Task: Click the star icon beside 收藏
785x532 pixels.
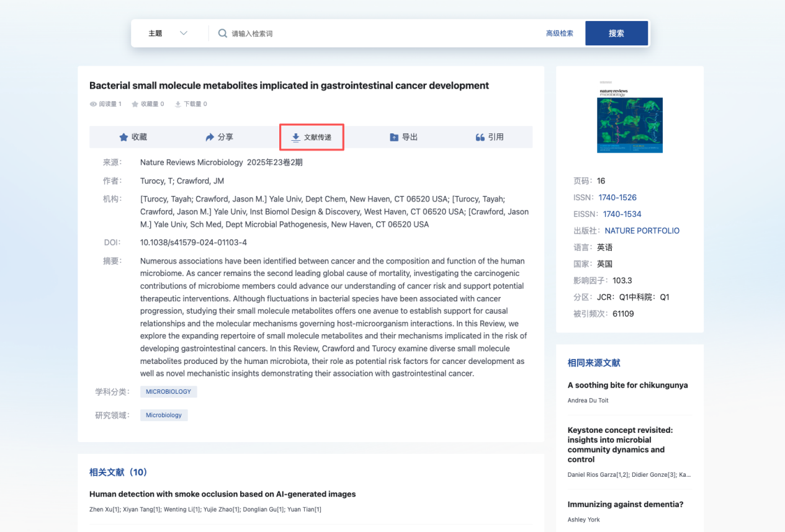Action: pyautogui.click(x=123, y=137)
